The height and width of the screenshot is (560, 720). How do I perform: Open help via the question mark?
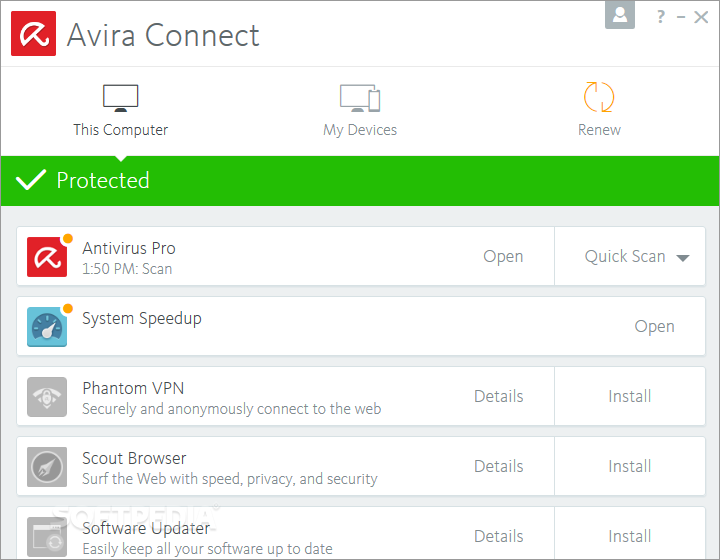pos(660,17)
